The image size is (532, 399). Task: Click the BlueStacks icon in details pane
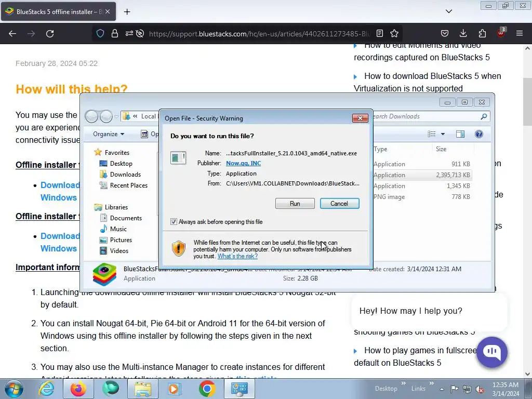(104, 274)
